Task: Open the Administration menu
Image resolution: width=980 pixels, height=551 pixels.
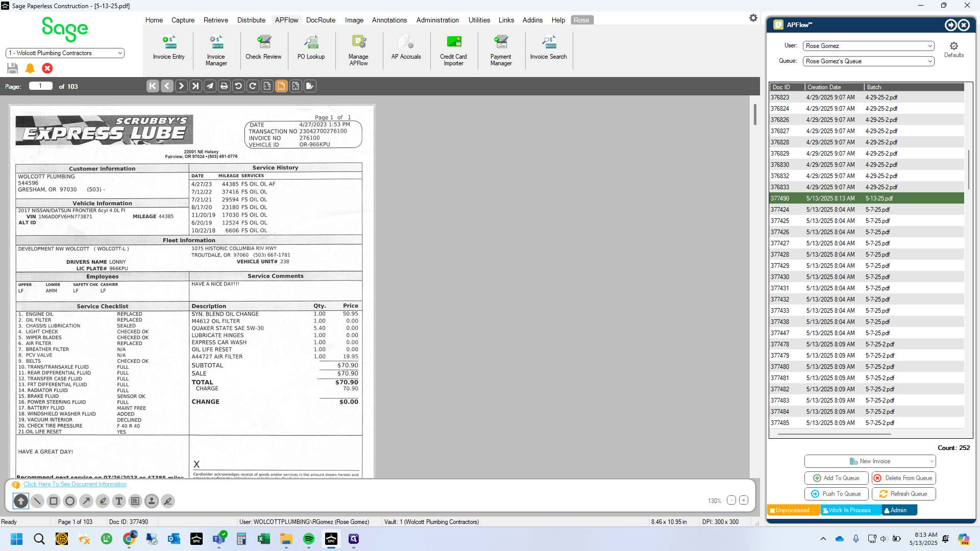Action: 437,20
